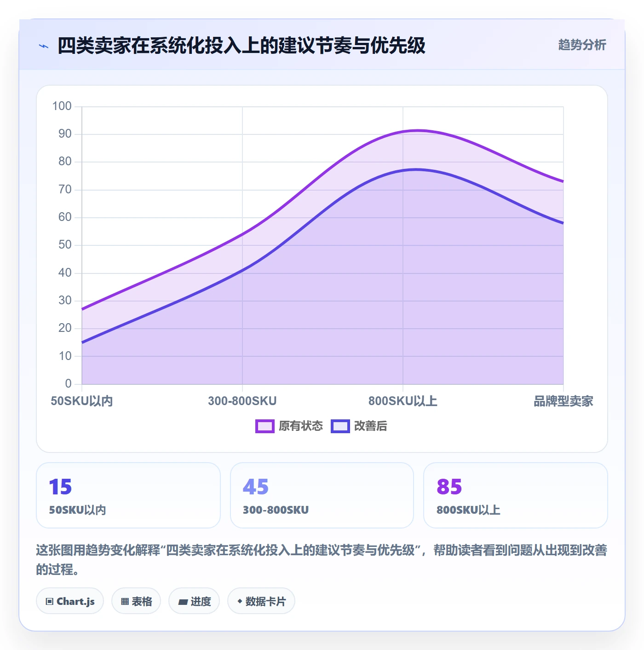Image resolution: width=644 pixels, height=650 pixels.
Task: Click the 50SKU以内 x-axis label
Action: [x=82, y=401]
